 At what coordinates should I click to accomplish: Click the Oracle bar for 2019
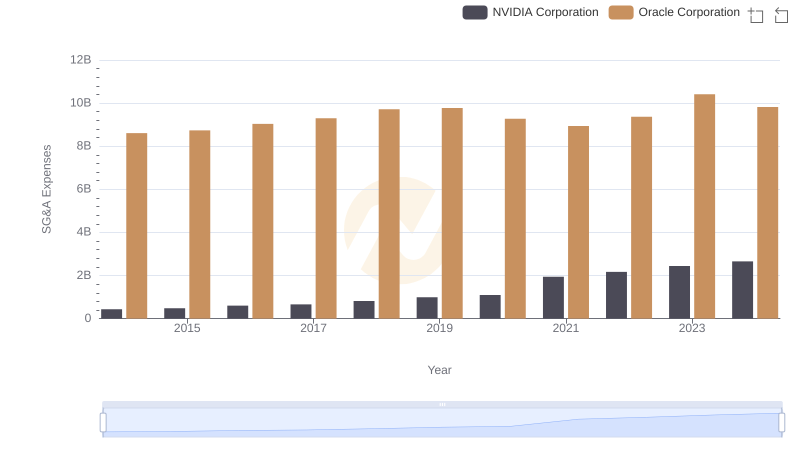click(452, 213)
